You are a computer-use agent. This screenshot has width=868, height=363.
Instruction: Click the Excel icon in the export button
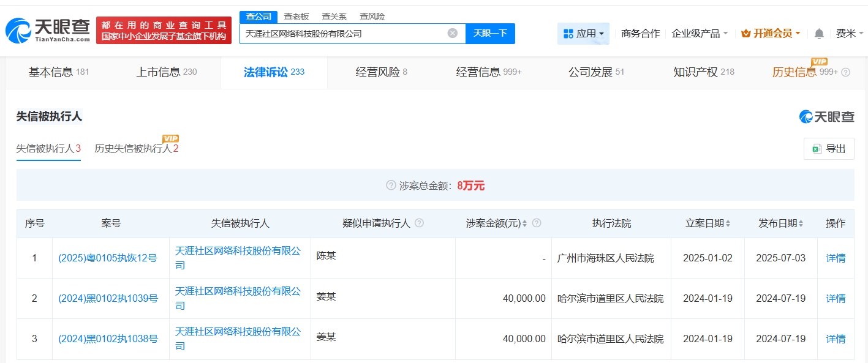[x=817, y=149]
